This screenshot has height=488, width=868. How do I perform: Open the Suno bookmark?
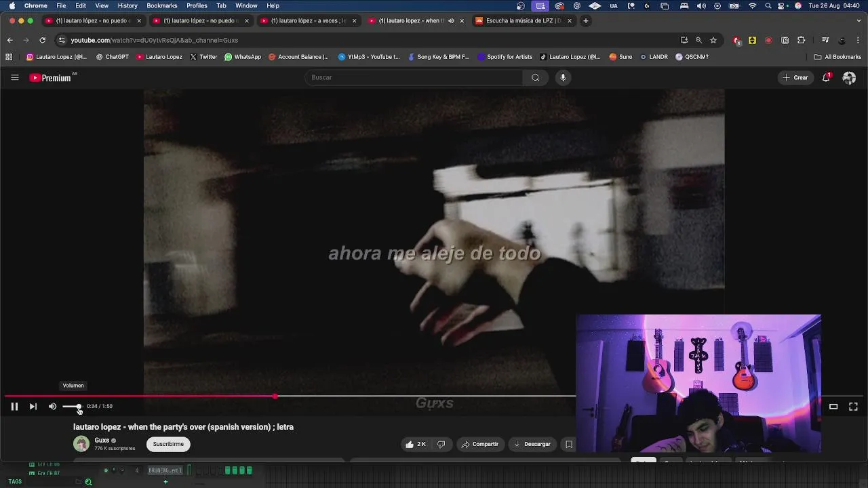[x=620, y=57]
